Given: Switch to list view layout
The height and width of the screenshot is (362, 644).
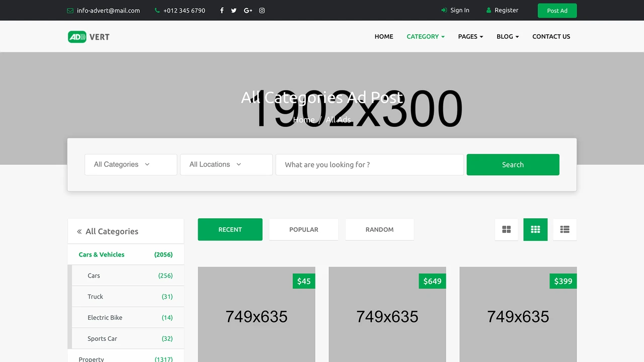Looking at the screenshot, I should click(x=565, y=229).
